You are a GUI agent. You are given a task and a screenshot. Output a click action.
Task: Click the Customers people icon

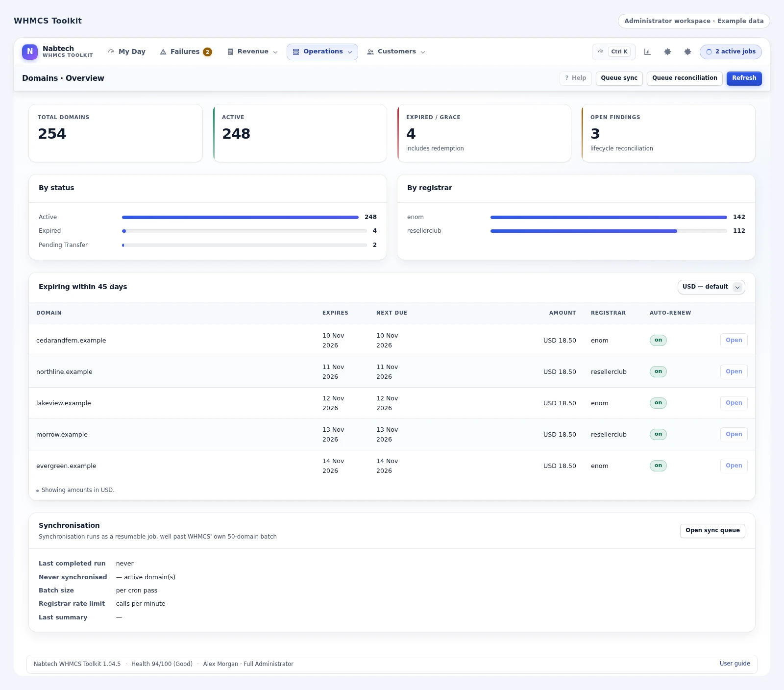coord(370,52)
